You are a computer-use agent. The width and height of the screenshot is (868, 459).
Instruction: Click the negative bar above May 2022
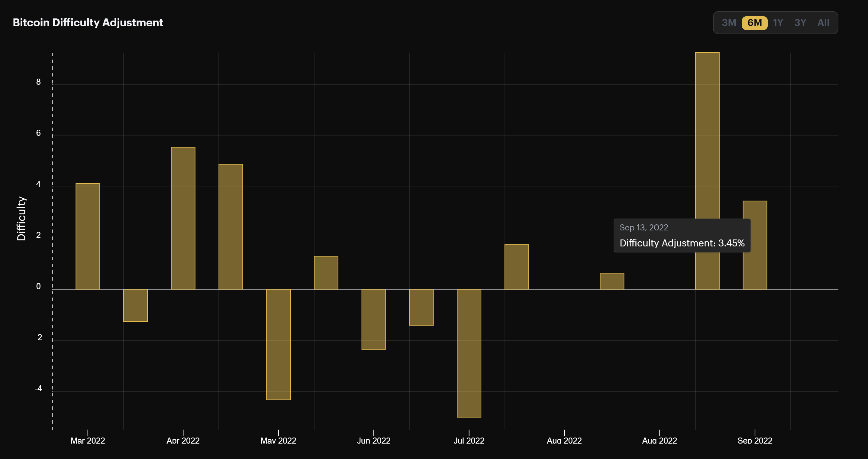(278, 344)
